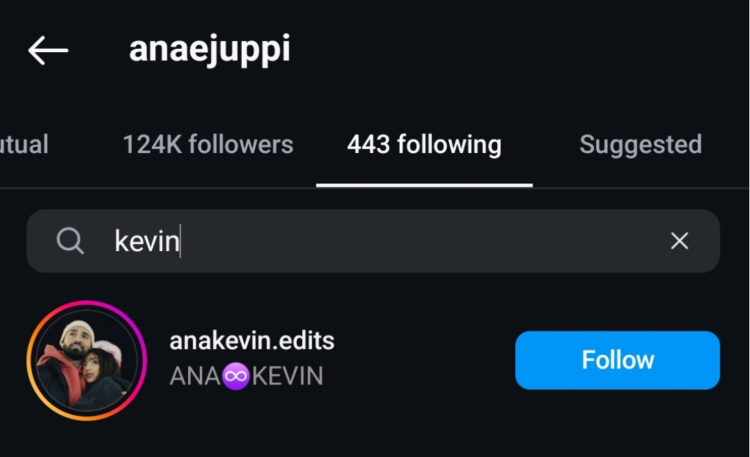Screen dimensions: 750x457
Task: Switch to the partially visible Mutual tab
Action: (24, 145)
